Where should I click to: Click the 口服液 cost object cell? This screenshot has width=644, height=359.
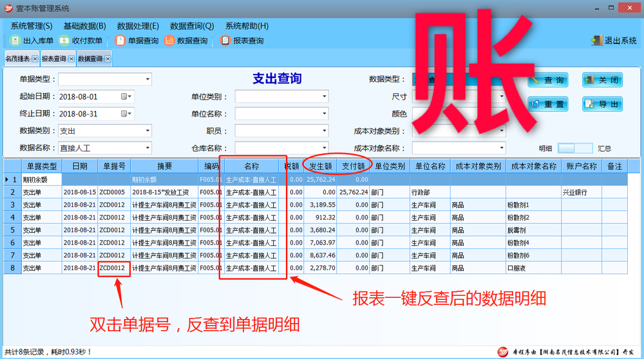click(x=533, y=268)
